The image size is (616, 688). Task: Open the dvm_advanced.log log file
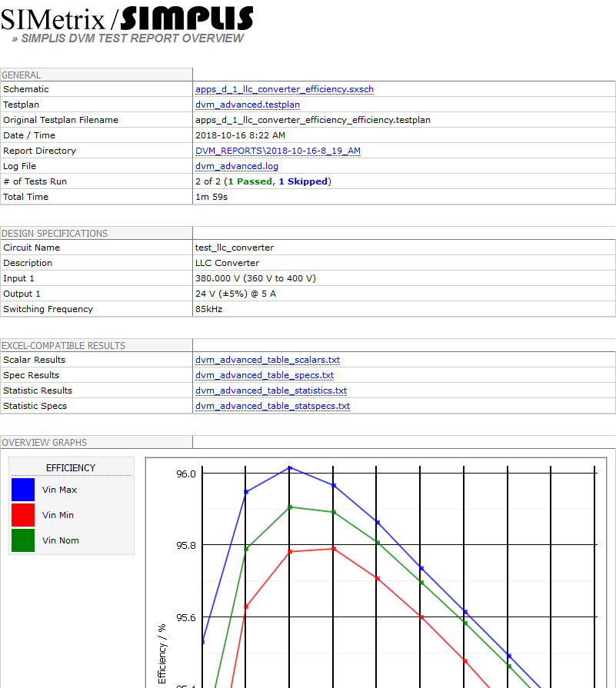(x=236, y=166)
